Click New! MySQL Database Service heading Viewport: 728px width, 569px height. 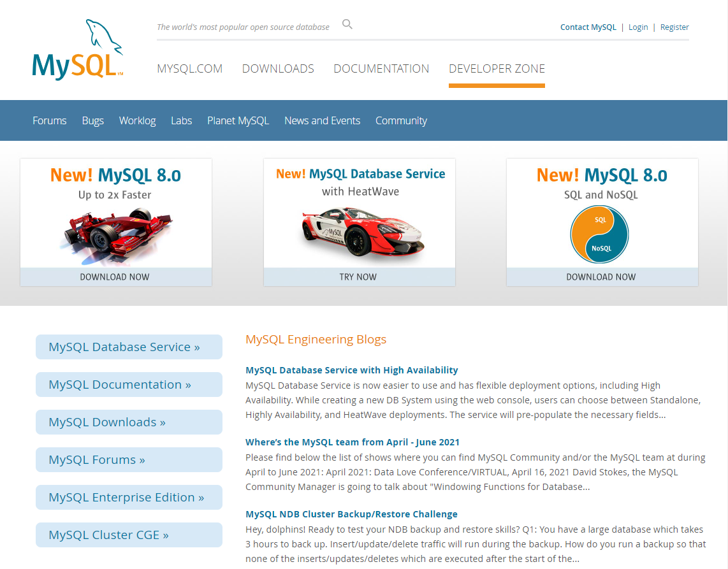coord(360,174)
